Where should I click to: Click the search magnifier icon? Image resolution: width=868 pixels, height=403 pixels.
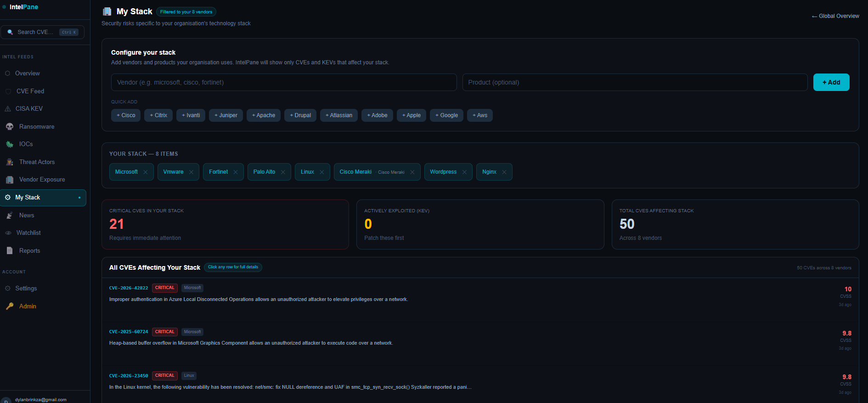point(10,32)
